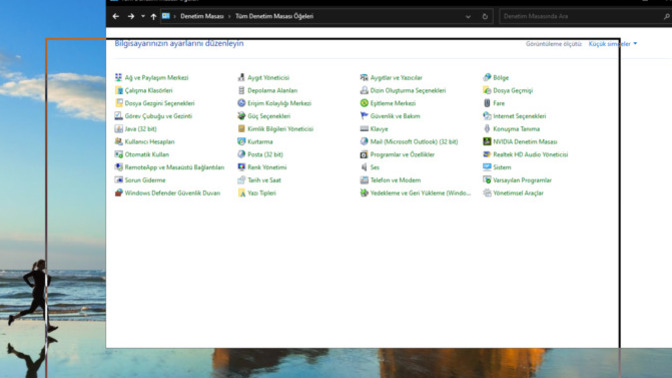
Task: Open Yazı Tipleri icon
Action: (242, 193)
